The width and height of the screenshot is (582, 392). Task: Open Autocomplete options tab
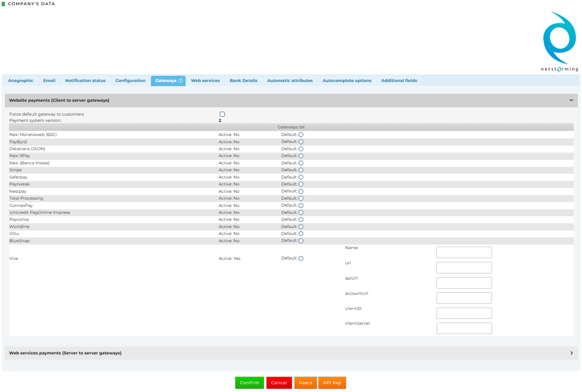pyautogui.click(x=347, y=81)
